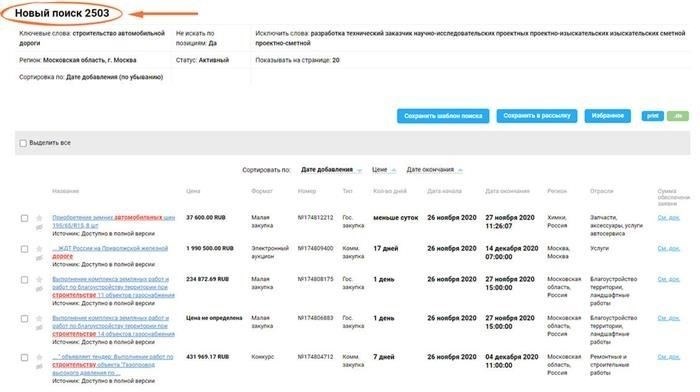Open tender link mentioning '14 объектов газоснабжения'
This screenshot has width=700, height=392.
click(x=113, y=326)
